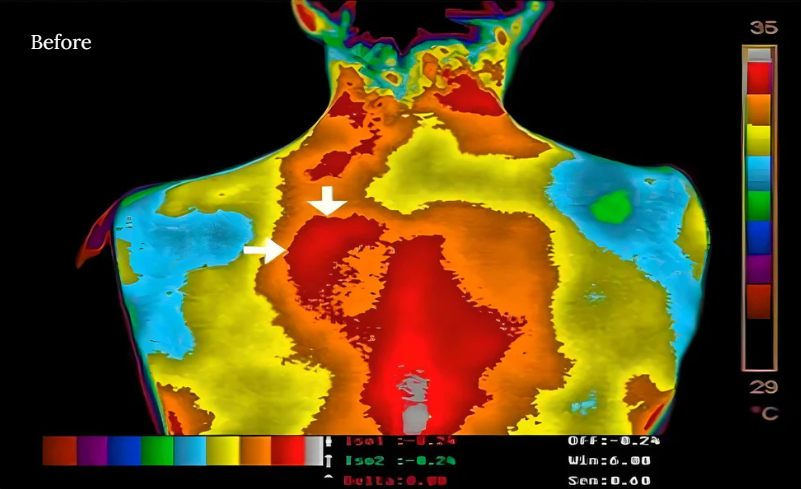Click the Off offset value
The height and width of the screenshot is (489, 802).
tap(613, 441)
